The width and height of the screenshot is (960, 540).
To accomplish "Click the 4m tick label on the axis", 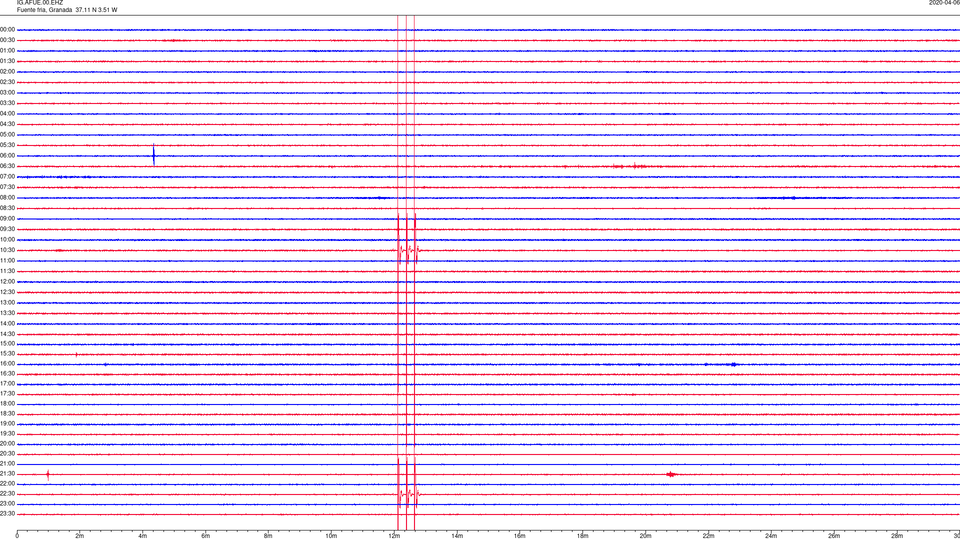I will [143, 536].
